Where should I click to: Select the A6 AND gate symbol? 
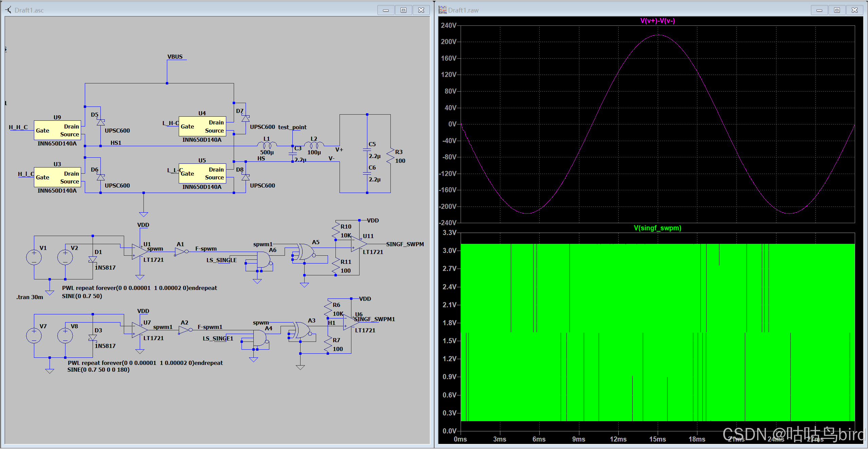(x=263, y=260)
